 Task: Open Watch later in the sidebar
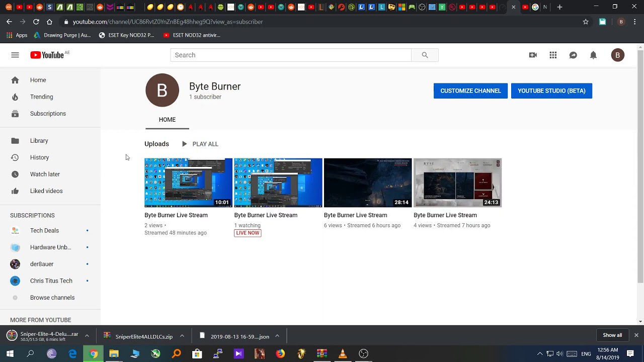pyautogui.click(x=50, y=174)
